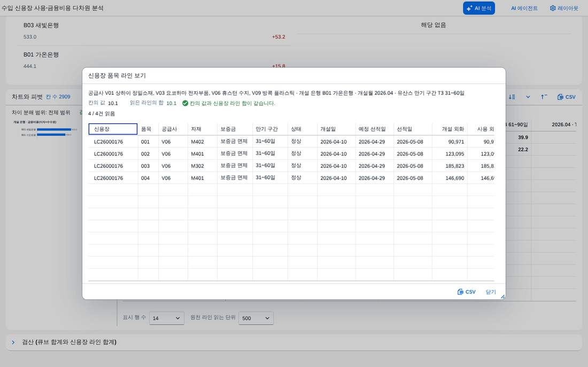The width and height of the screenshot is (588, 367).
Task: Click the 자재 column header
Action: click(x=203, y=129)
